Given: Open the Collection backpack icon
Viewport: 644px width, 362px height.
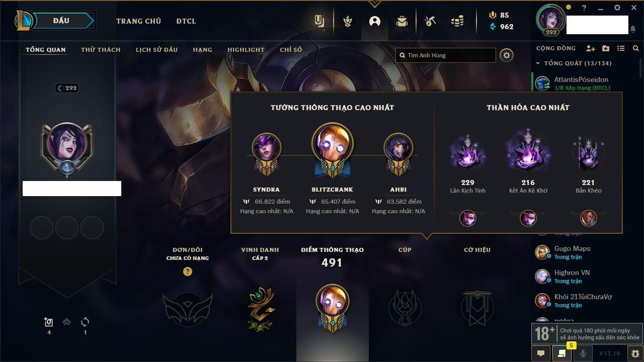Looking at the screenshot, I should pos(401,21).
